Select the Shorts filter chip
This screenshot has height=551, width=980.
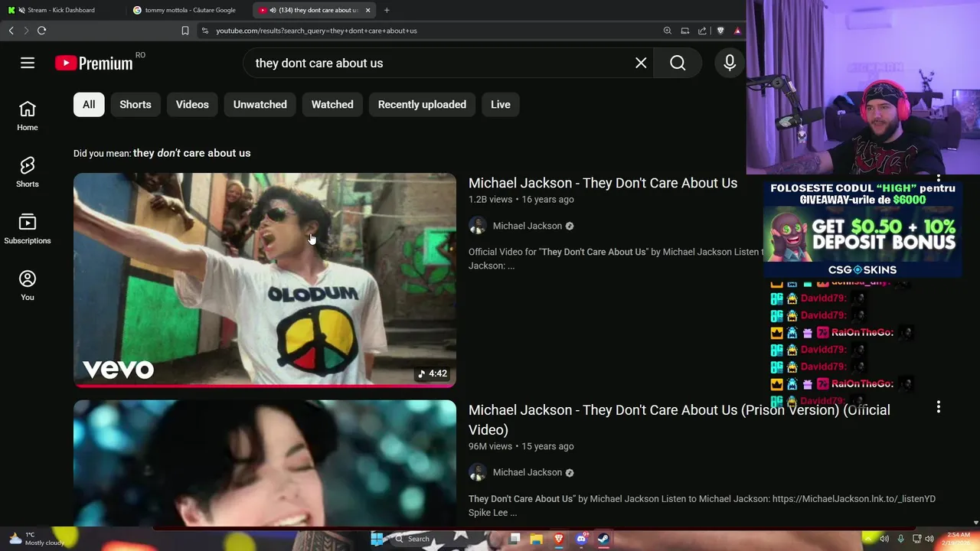coord(136,104)
